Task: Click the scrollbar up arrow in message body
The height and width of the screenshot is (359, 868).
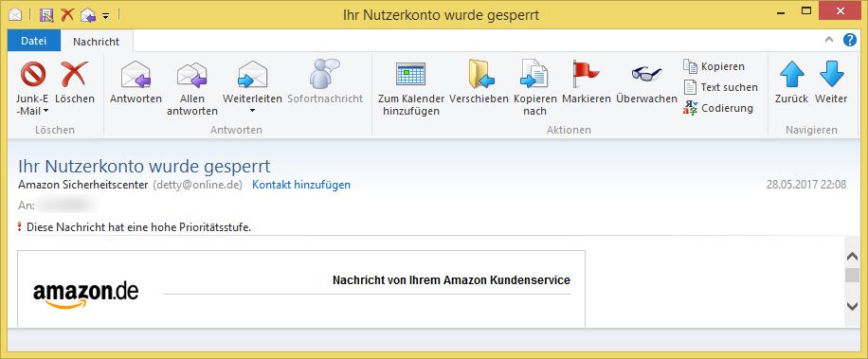Action: 852,256
